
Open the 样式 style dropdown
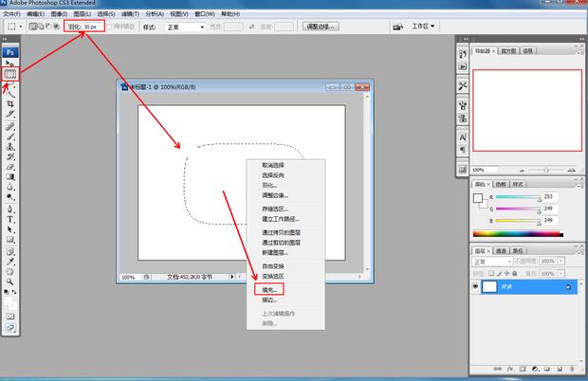[x=187, y=27]
